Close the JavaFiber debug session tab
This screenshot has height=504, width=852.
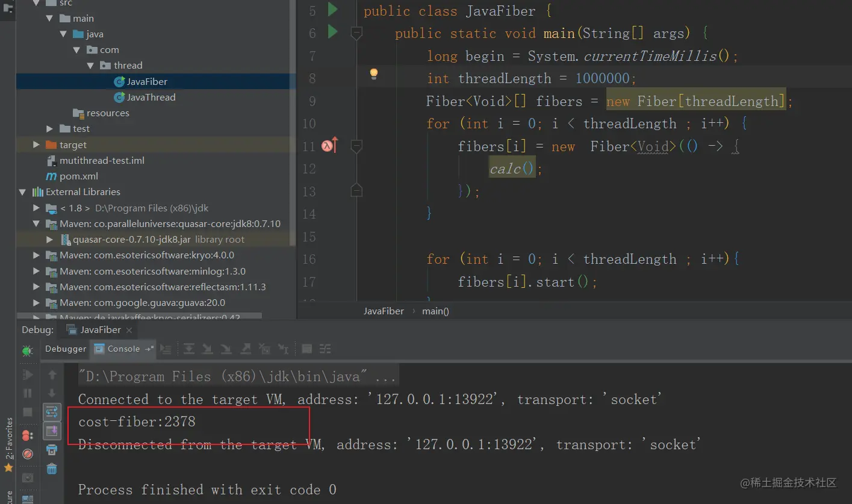click(x=129, y=330)
